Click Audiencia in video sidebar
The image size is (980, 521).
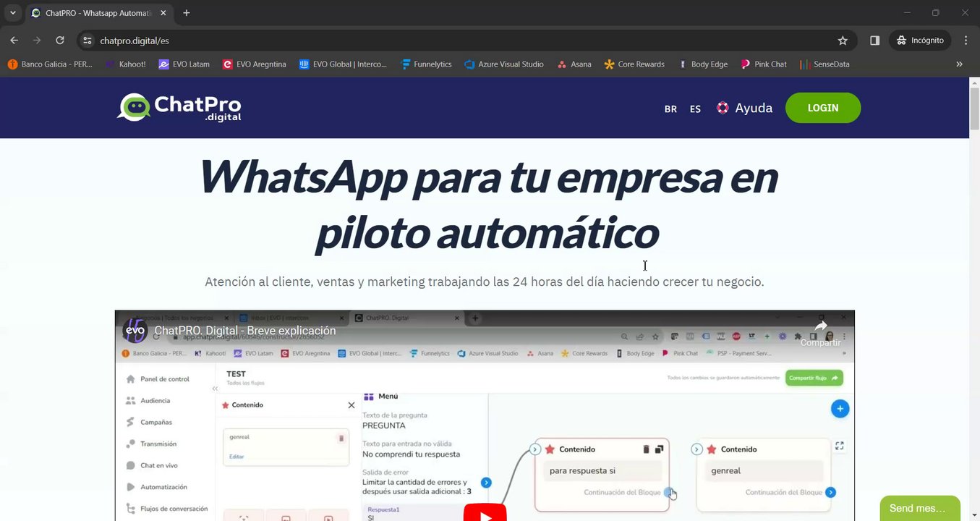[x=148, y=400]
